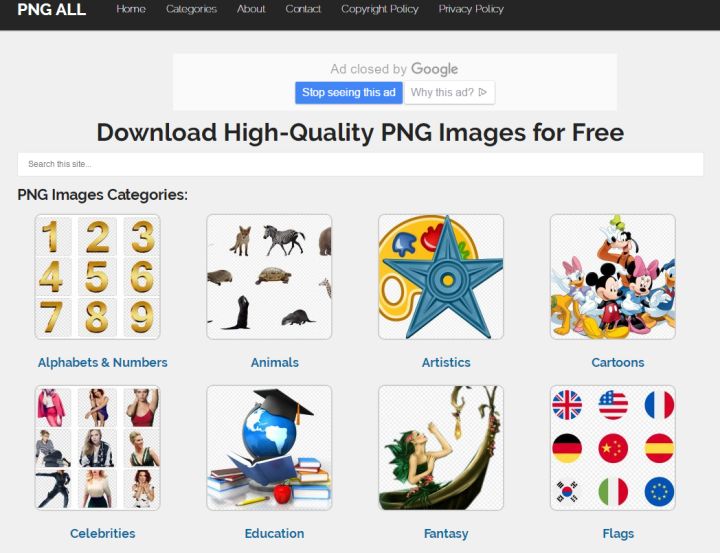Click the Why this ad? button
This screenshot has width=720, height=553.
tap(449, 93)
